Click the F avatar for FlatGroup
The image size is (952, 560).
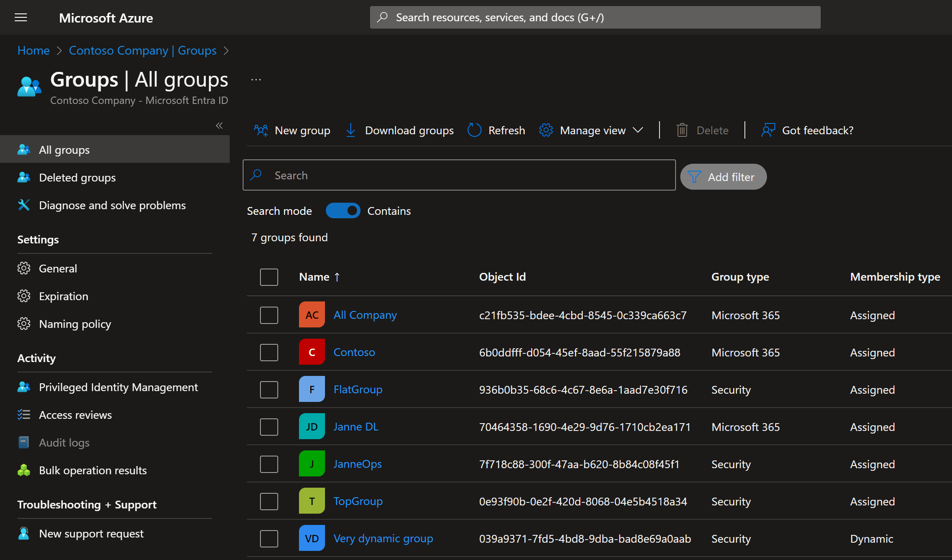312,389
